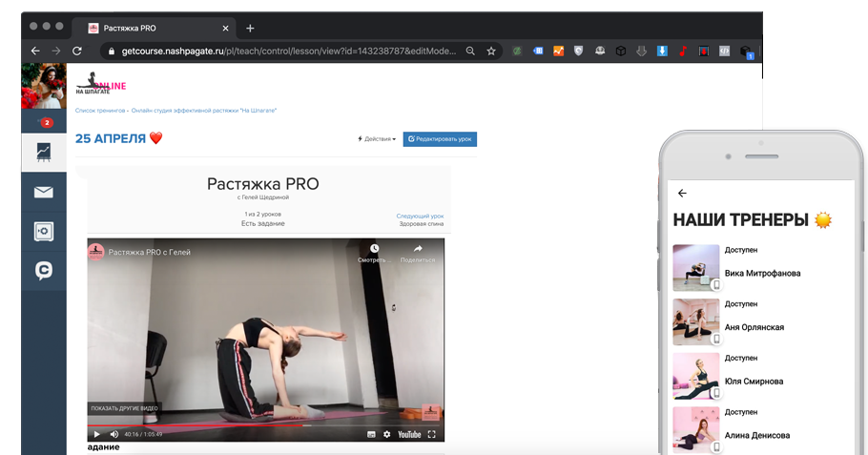Screen dimensions: 868x455
Task: Open the code brackets extension icon
Action: click(725, 51)
